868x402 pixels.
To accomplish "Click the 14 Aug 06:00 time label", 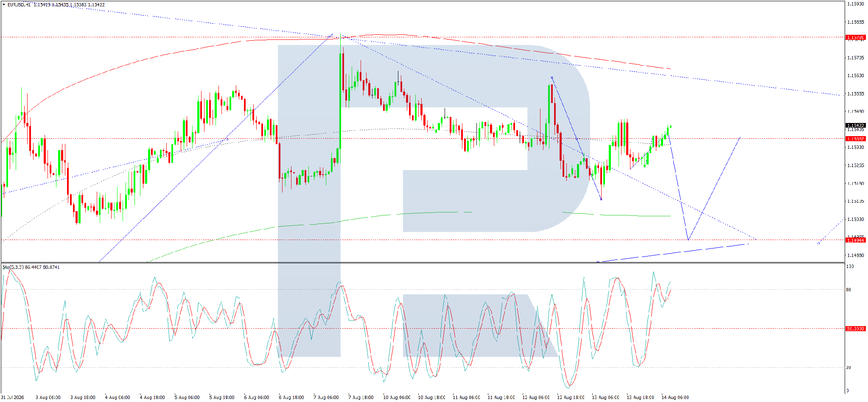I will (x=675, y=397).
